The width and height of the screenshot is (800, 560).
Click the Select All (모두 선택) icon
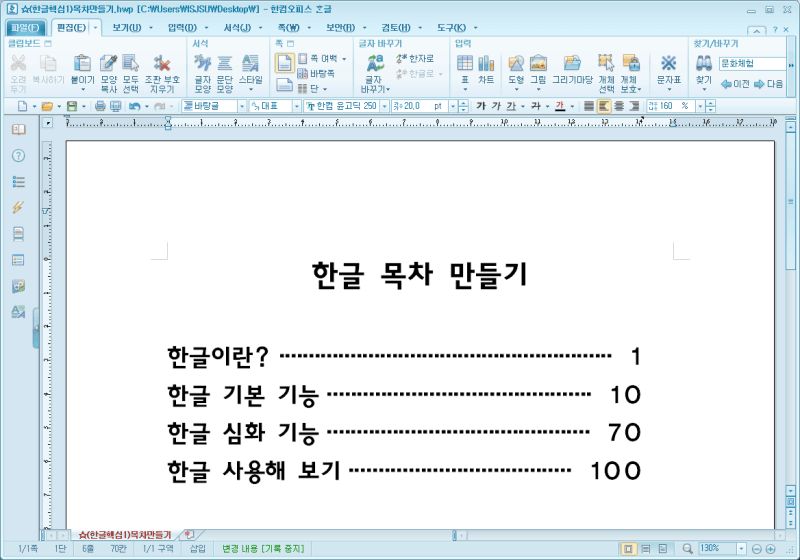(x=131, y=63)
